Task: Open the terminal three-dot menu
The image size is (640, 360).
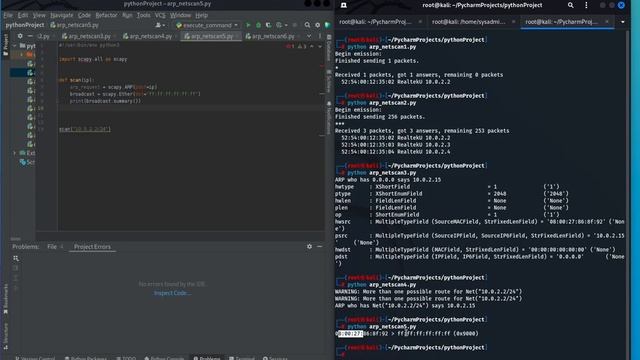Action: pos(586,5)
